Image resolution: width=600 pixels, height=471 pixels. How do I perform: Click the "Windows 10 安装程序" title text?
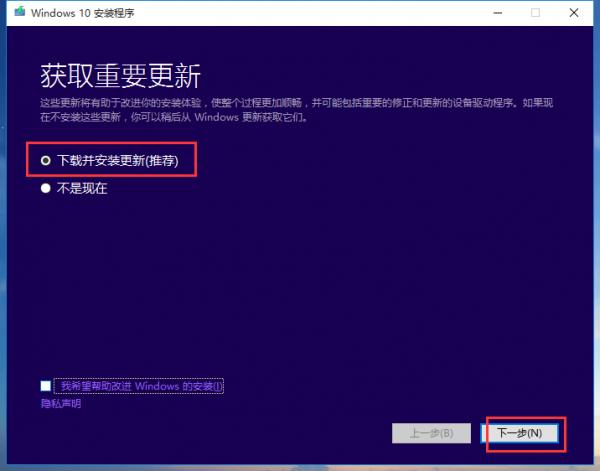[83, 13]
